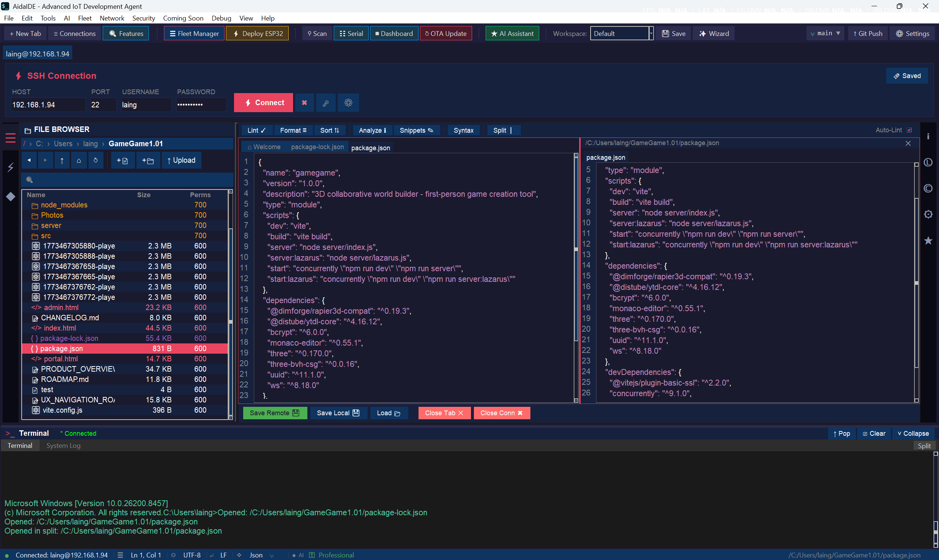This screenshot has width=939, height=560.
Task: Click Git Push in the toolbar
Action: point(867,33)
